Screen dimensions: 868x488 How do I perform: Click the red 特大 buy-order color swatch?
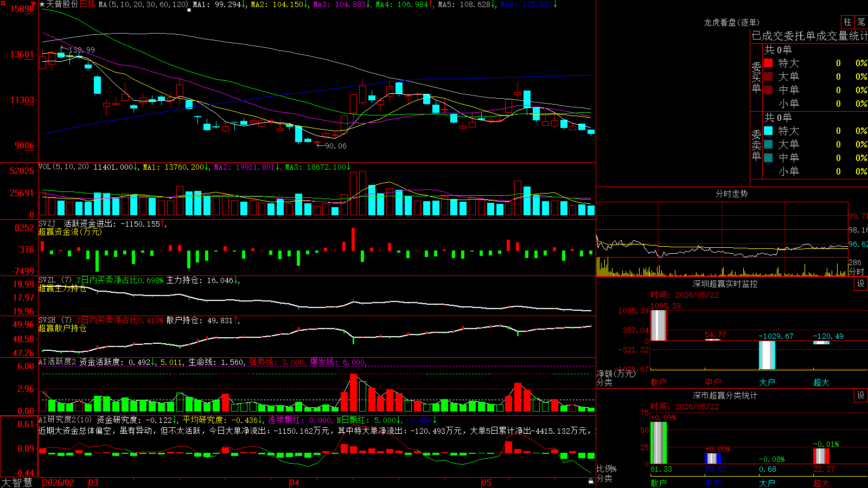768,63
